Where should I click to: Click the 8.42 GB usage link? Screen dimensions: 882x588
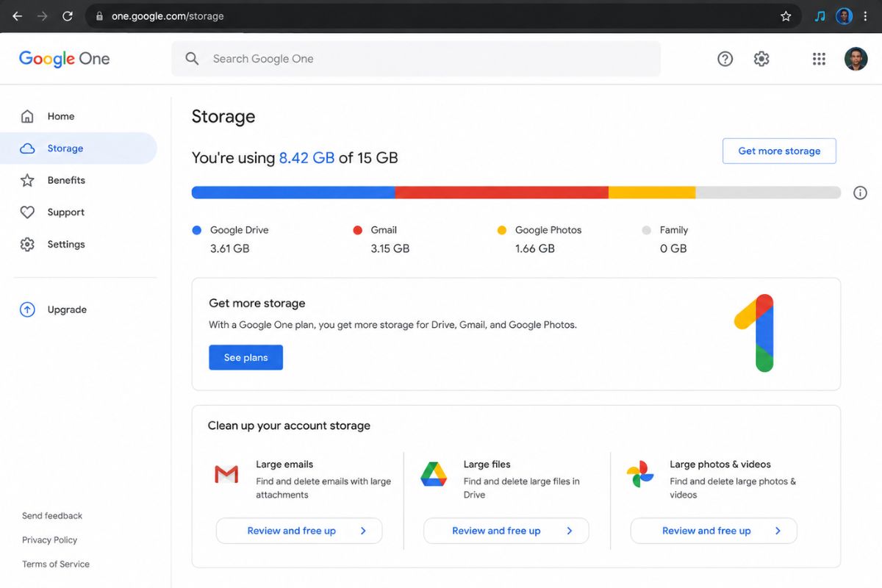306,157
